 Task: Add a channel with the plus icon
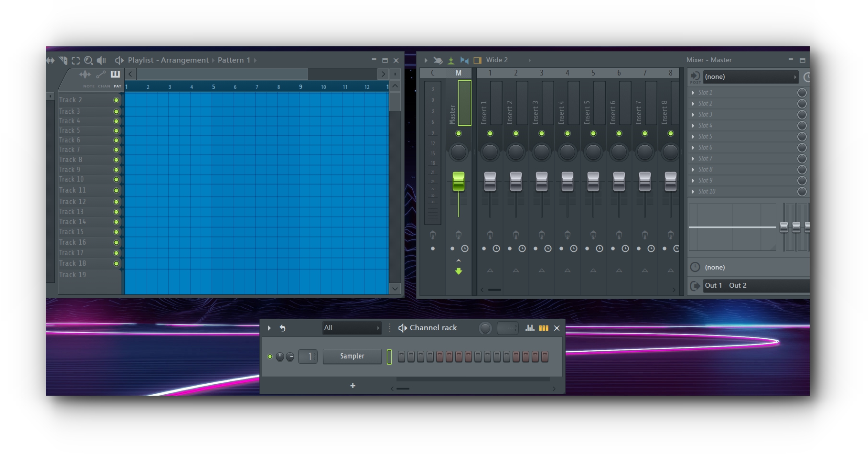(x=353, y=386)
